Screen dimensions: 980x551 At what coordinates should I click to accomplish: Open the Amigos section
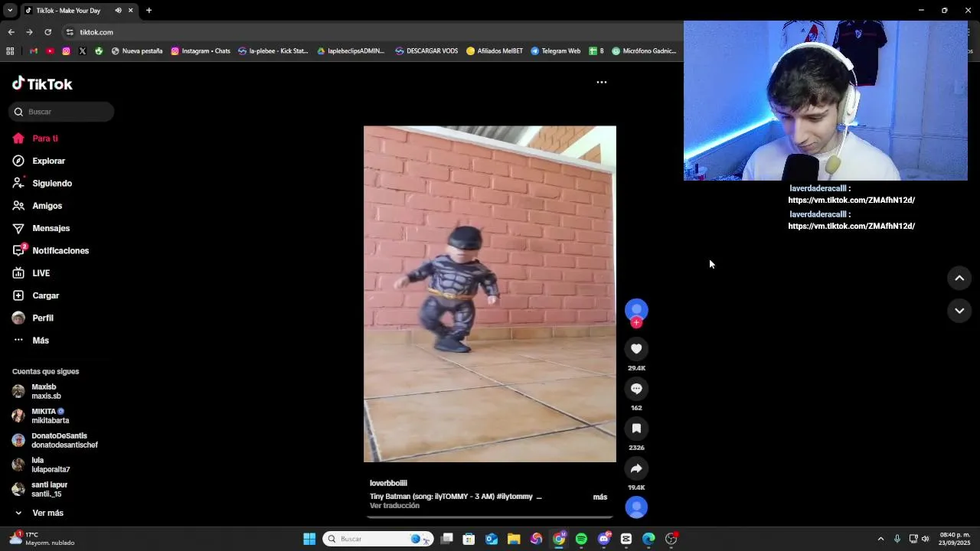pyautogui.click(x=38, y=206)
